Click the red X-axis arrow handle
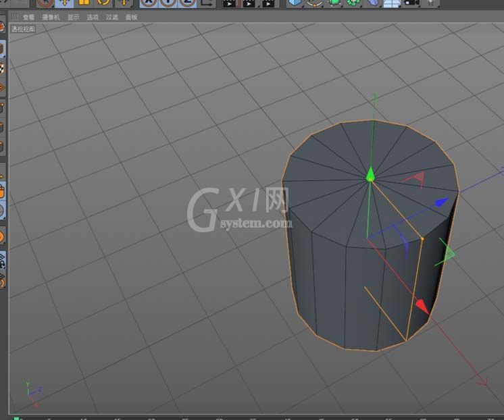The height and width of the screenshot is (420, 504). (x=422, y=307)
